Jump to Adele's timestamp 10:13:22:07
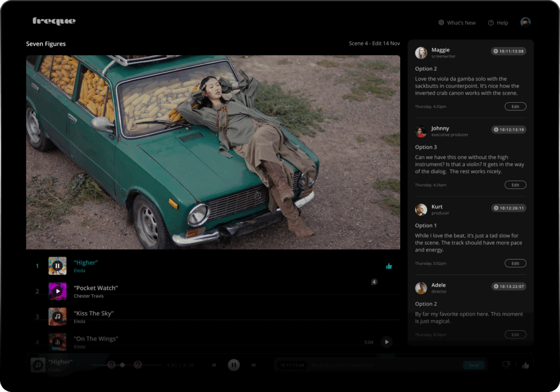This screenshot has width=560, height=392. click(x=509, y=286)
